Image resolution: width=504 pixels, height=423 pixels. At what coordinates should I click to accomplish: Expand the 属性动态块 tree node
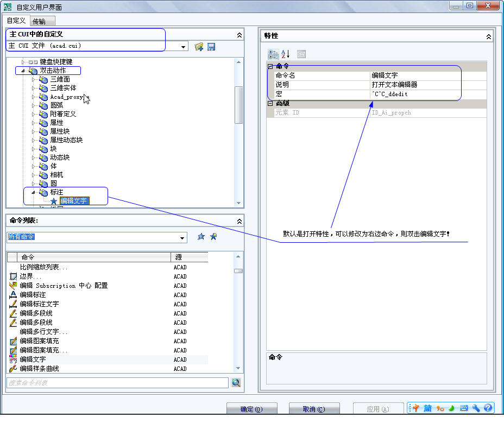pos(33,140)
